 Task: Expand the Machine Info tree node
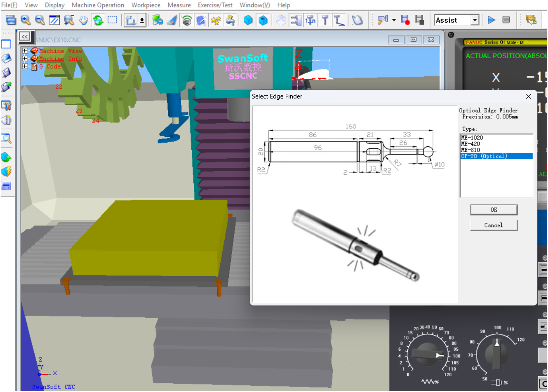pos(25,59)
